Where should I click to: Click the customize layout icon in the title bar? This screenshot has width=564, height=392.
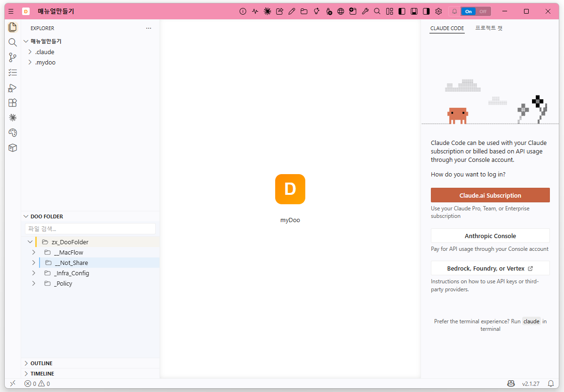click(x=389, y=11)
